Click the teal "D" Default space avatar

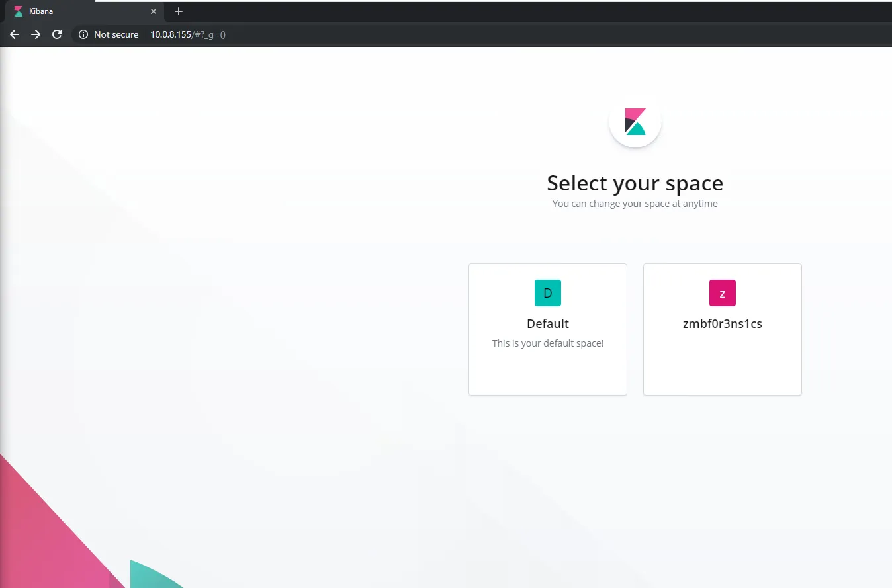click(547, 293)
